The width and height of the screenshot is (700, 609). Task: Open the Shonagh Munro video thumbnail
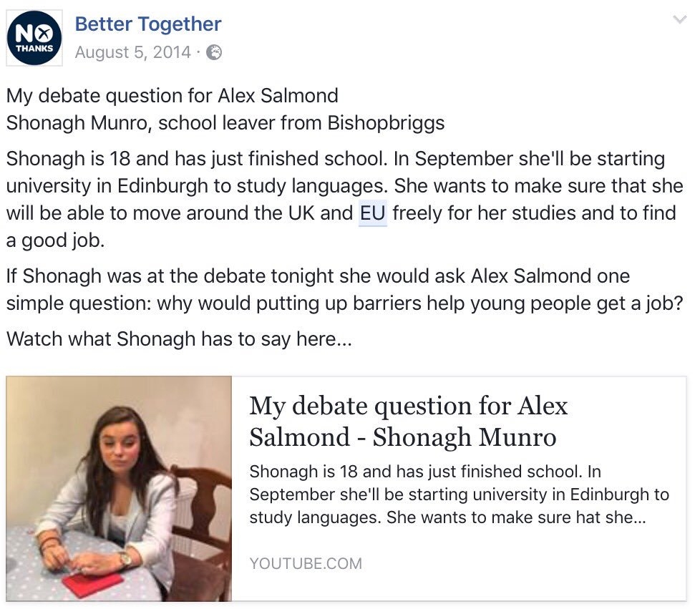coord(119,489)
